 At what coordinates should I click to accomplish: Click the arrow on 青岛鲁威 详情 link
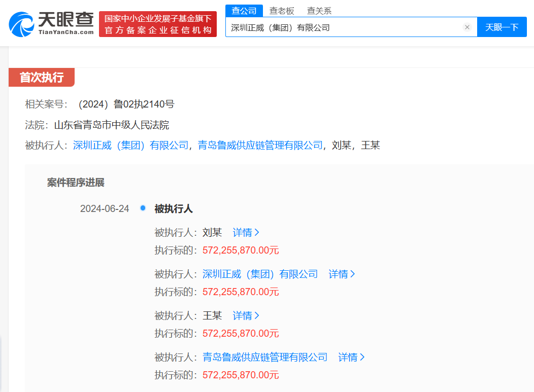tap(362, 357)
